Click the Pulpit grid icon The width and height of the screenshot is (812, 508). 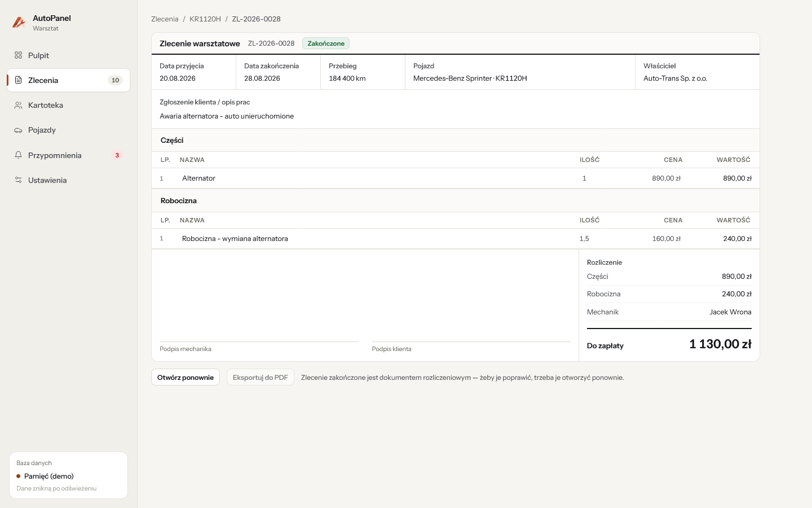[18, 55]
